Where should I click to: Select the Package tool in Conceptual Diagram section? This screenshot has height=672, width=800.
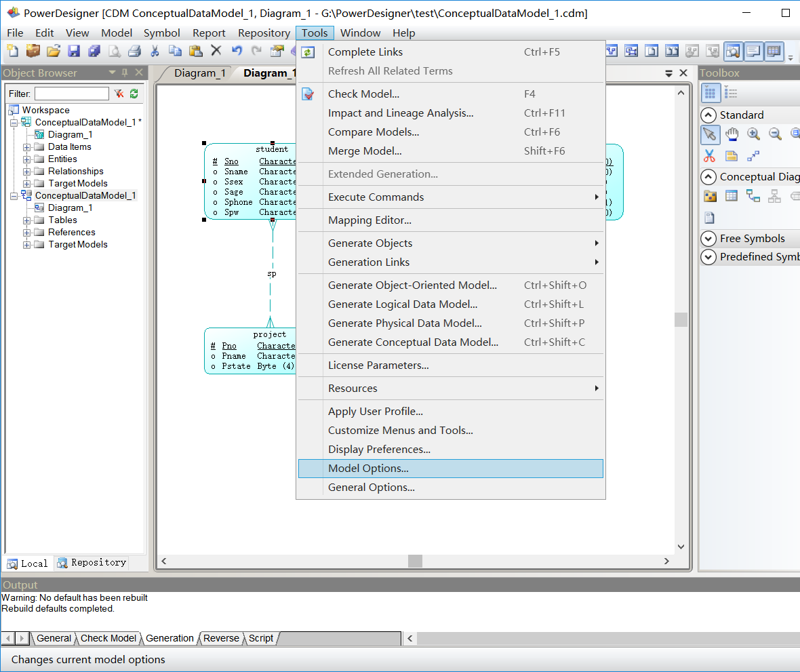click(x=709, y=195)
